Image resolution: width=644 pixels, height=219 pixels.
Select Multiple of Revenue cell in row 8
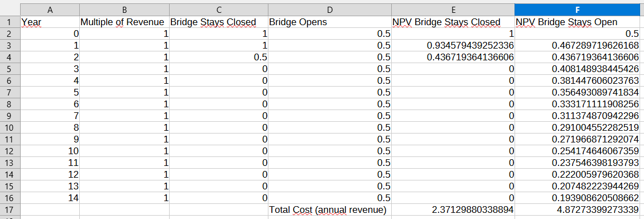[124, 104]
